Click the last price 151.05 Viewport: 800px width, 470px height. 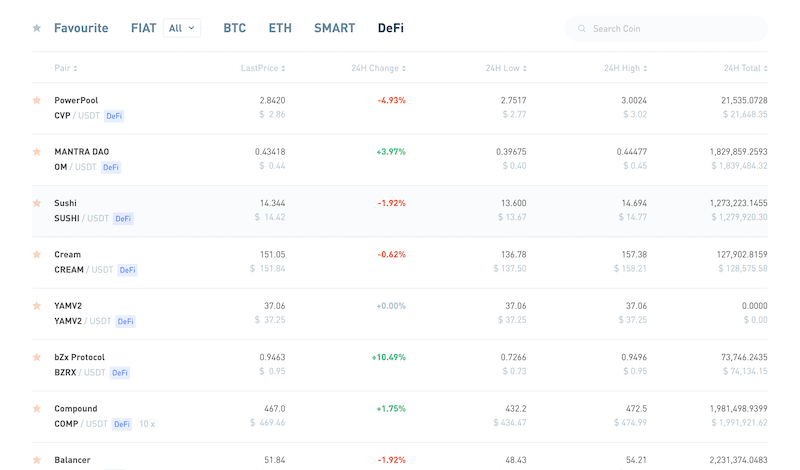click(x=272, y=255)
